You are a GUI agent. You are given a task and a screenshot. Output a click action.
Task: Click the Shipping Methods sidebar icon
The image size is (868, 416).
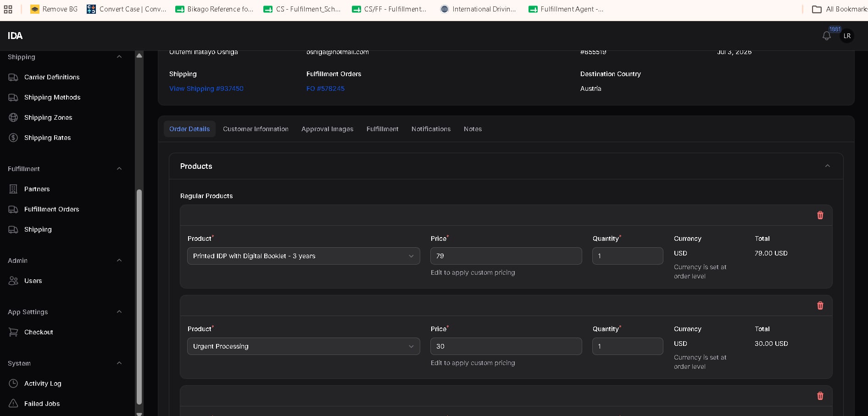pyautogui.click(x=13, y=97)
